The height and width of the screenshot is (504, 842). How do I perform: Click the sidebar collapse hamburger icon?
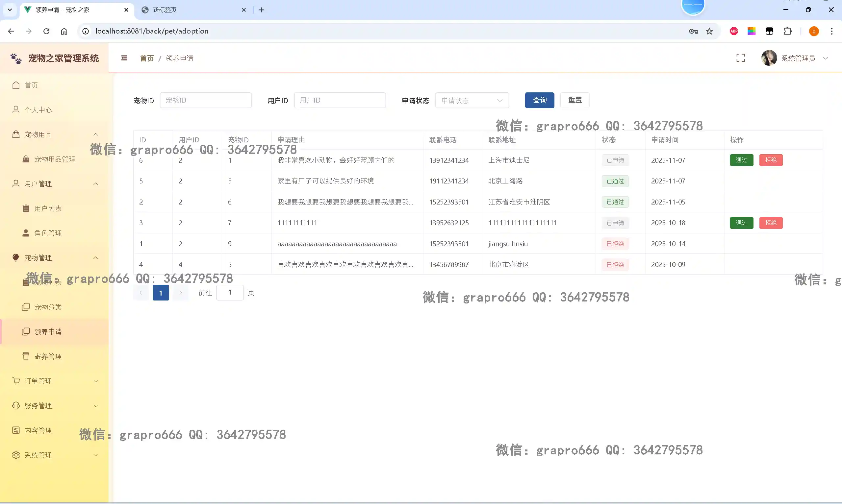click(124, 58)
